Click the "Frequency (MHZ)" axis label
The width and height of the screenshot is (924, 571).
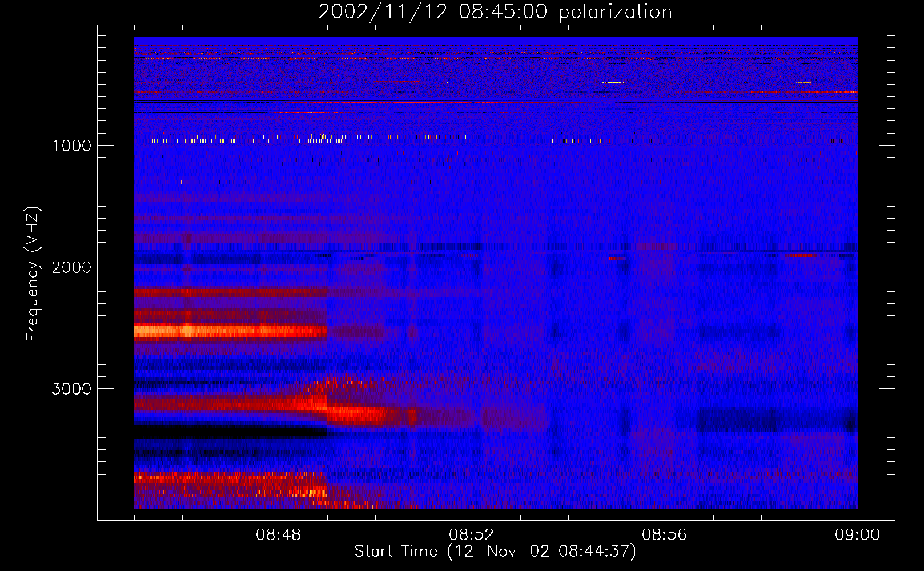[x=33, y=274]
